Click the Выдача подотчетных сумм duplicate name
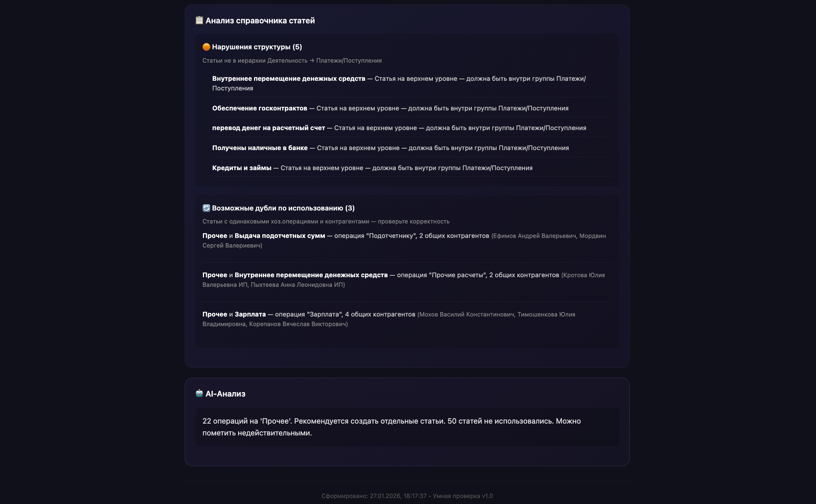Viewport: 816px width, 504px height. pyautogui.click(x=280, y=236)
